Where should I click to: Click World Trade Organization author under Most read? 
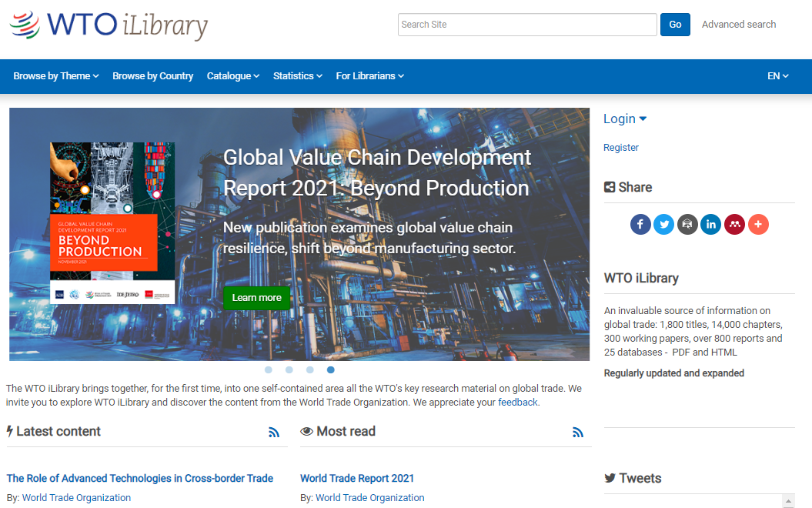click(369, 498)
